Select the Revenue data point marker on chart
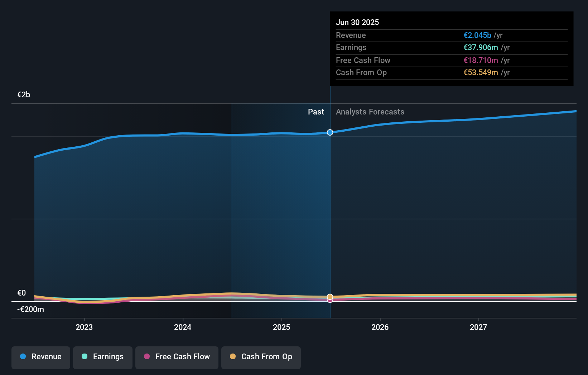The image size is (588, 375). pos(330,132)
